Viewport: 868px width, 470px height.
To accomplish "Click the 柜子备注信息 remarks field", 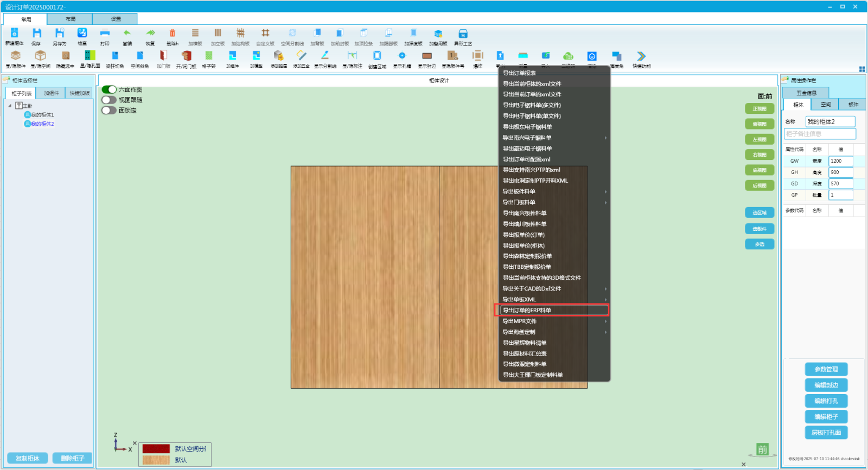I will [x=820, y=134].
